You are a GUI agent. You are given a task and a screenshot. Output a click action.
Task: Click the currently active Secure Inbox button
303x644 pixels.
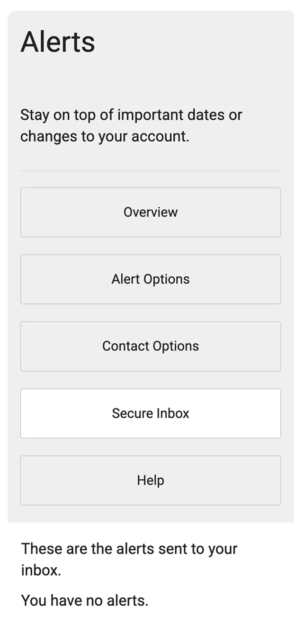tap(151, 413)
